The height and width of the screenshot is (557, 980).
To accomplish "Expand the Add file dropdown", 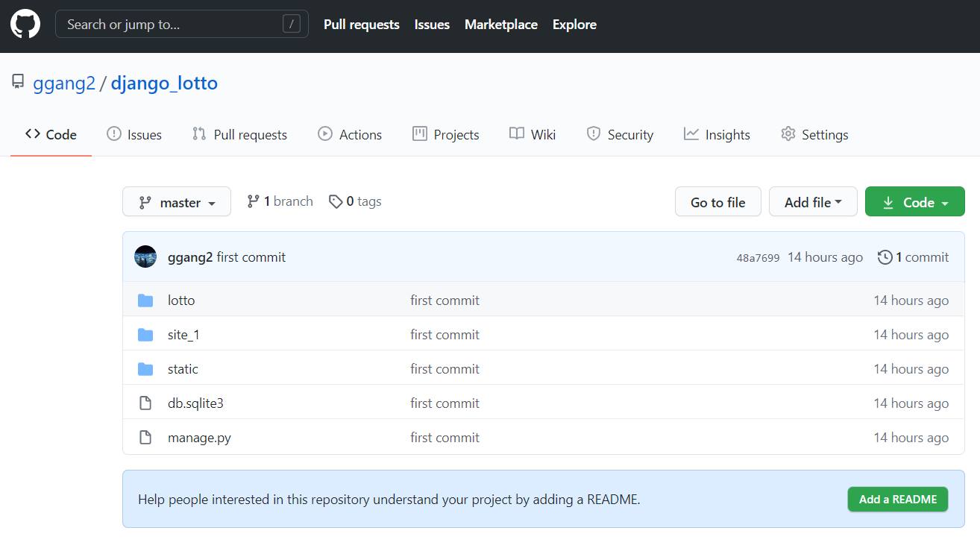I will (x=813, y=202).
